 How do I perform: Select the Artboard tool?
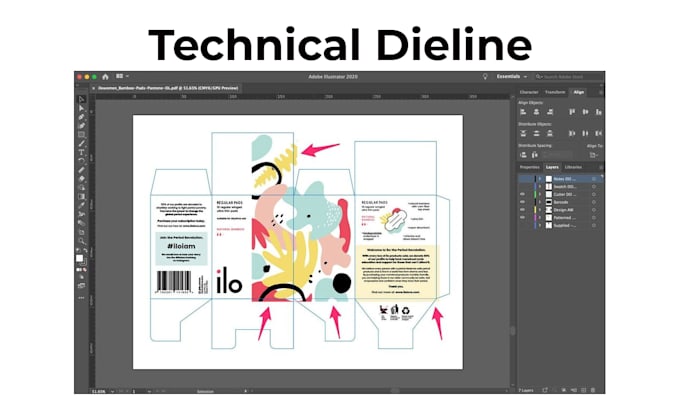tap(81, 232)
